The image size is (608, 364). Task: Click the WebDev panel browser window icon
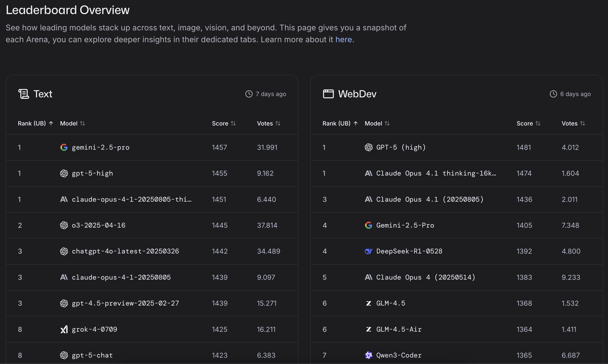(328, 94)
